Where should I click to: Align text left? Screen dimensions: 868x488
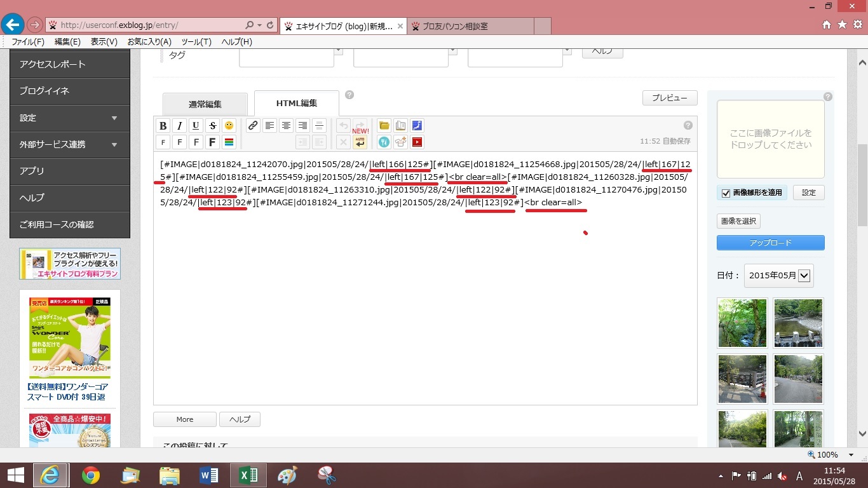click(270, 126)
